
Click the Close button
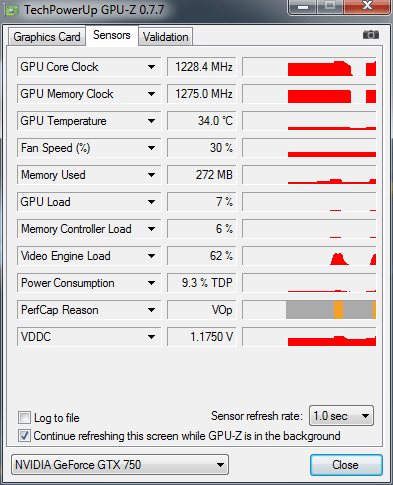coord(346,465)
